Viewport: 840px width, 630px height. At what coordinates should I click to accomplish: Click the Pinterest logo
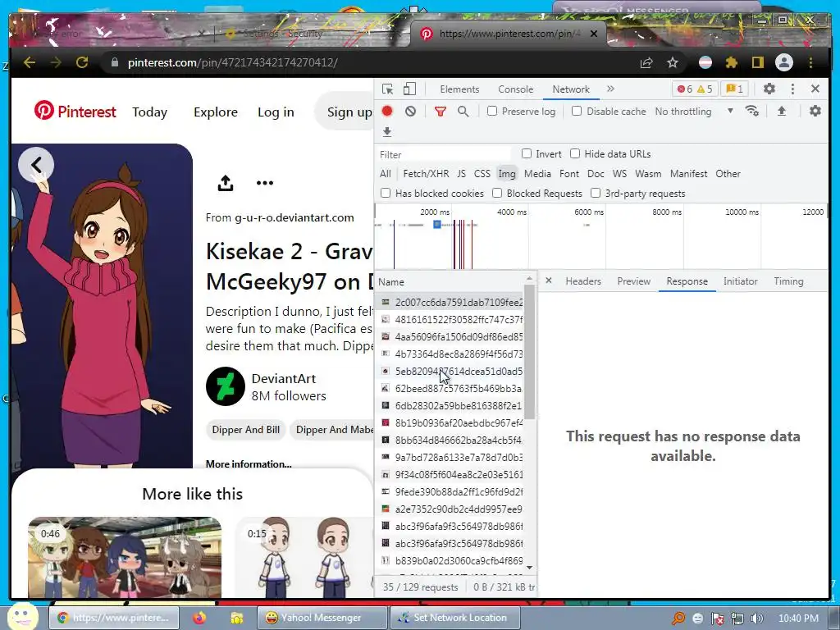pos(75,112)
